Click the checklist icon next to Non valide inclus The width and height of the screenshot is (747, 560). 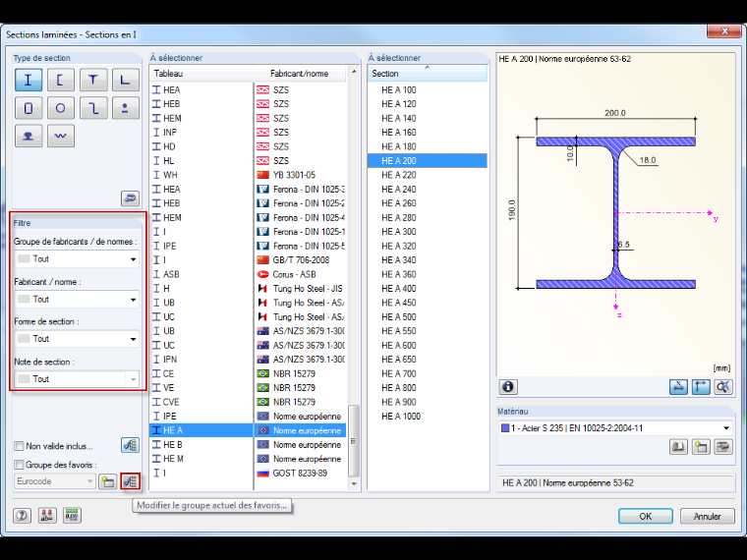130,445
